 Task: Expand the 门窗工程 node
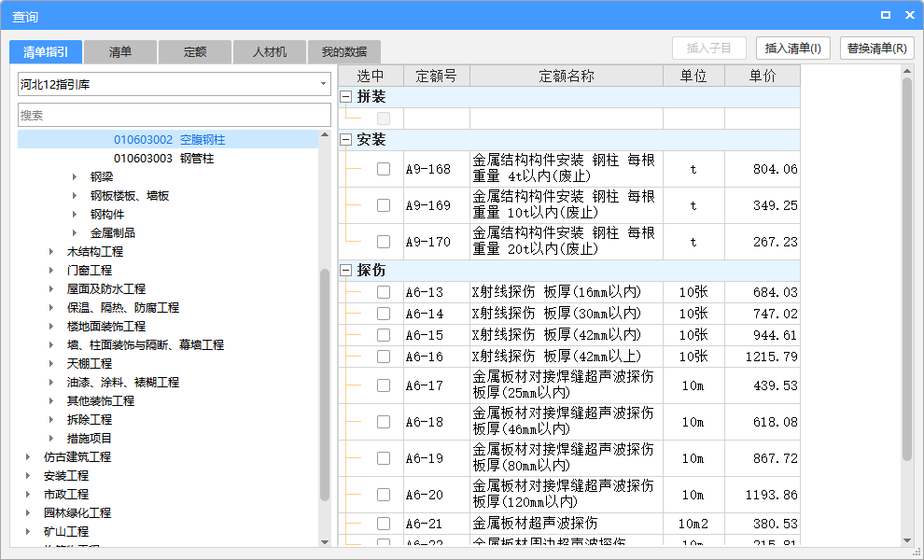click(51, 270)
